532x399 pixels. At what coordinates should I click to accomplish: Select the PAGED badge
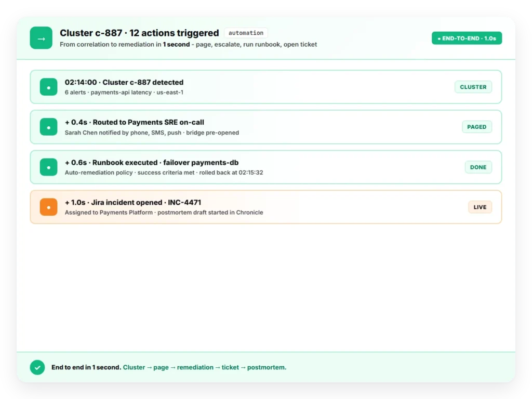click(x=477, y=127)
